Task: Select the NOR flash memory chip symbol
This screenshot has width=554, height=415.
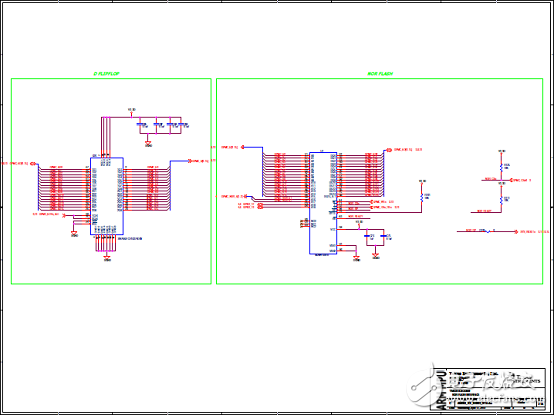Action: click(323, 203)
